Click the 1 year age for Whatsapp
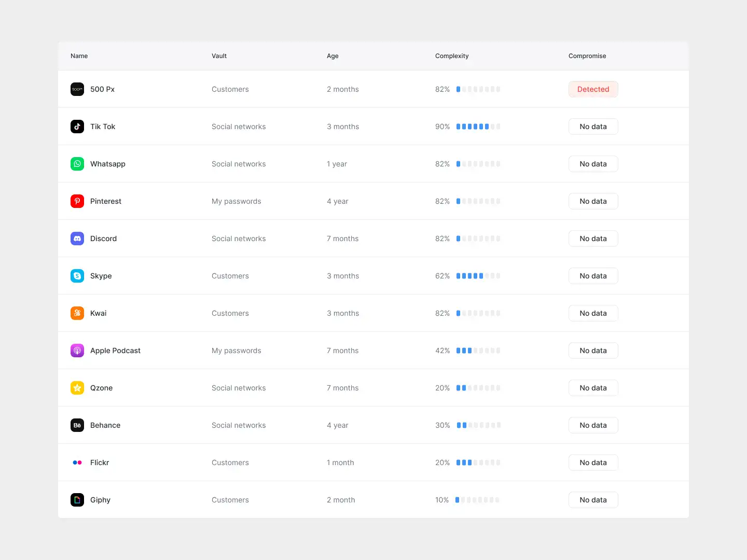 click(337, 164)
